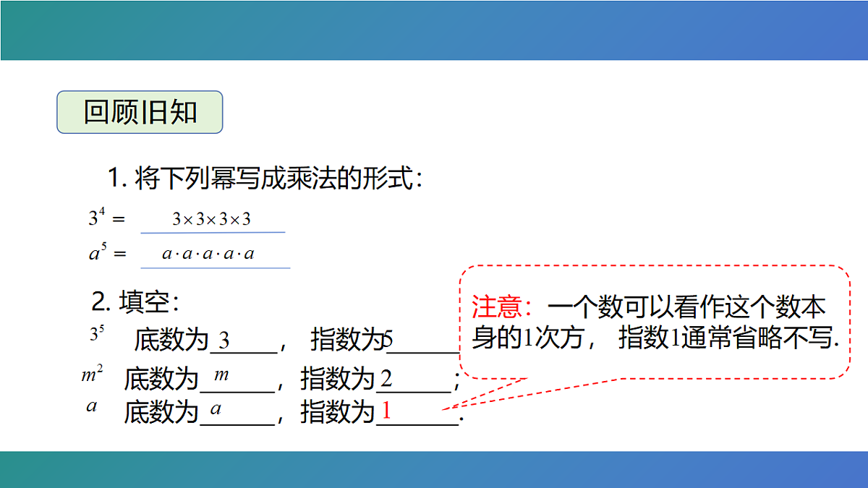
Task: Click the 2. 填空: heading
Action: click(135, 302)
